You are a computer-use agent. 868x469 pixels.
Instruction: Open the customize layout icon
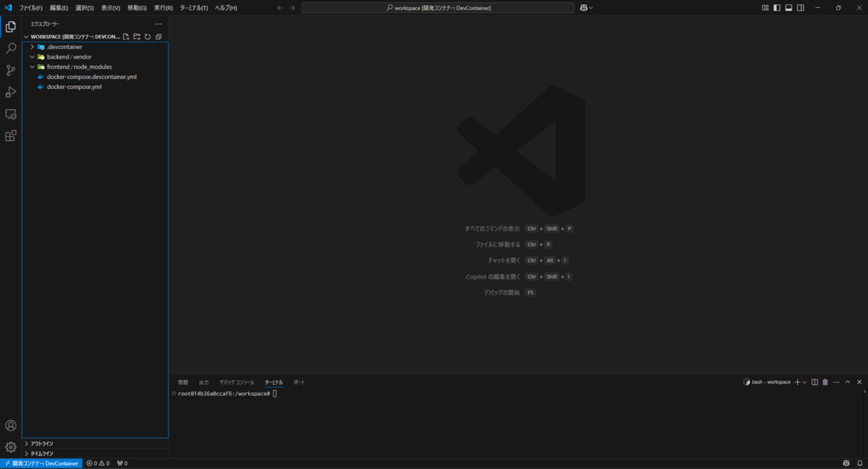765,8
